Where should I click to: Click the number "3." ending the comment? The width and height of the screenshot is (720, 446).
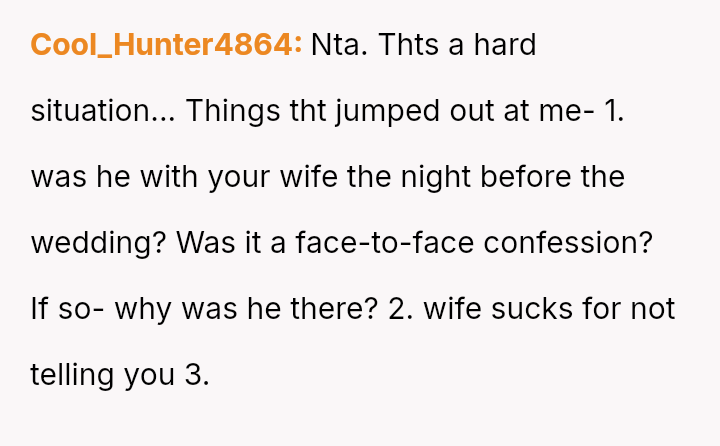[x=196, y=375]
